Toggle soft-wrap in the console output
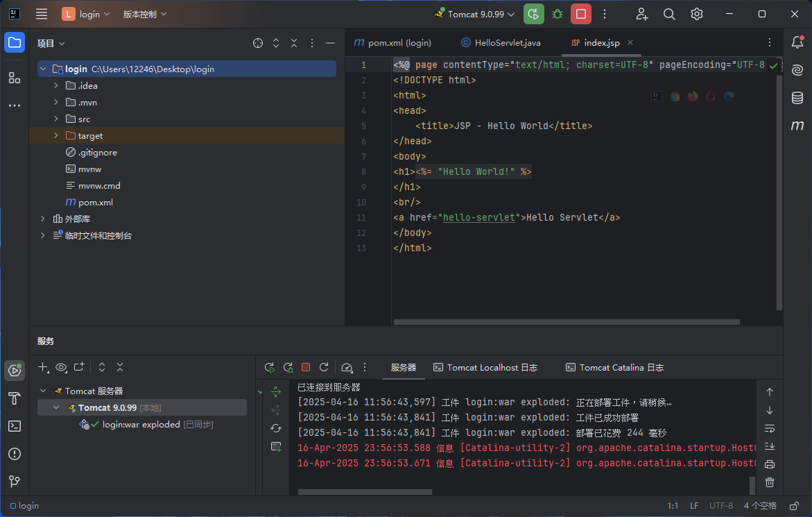812x517 pixels. coord(770,428)
